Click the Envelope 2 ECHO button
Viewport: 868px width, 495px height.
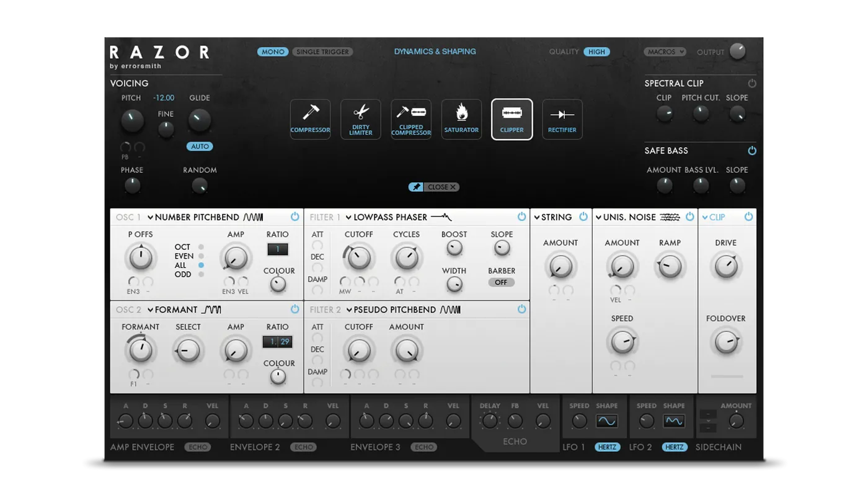pyautogui.click(x=303, y=447)
